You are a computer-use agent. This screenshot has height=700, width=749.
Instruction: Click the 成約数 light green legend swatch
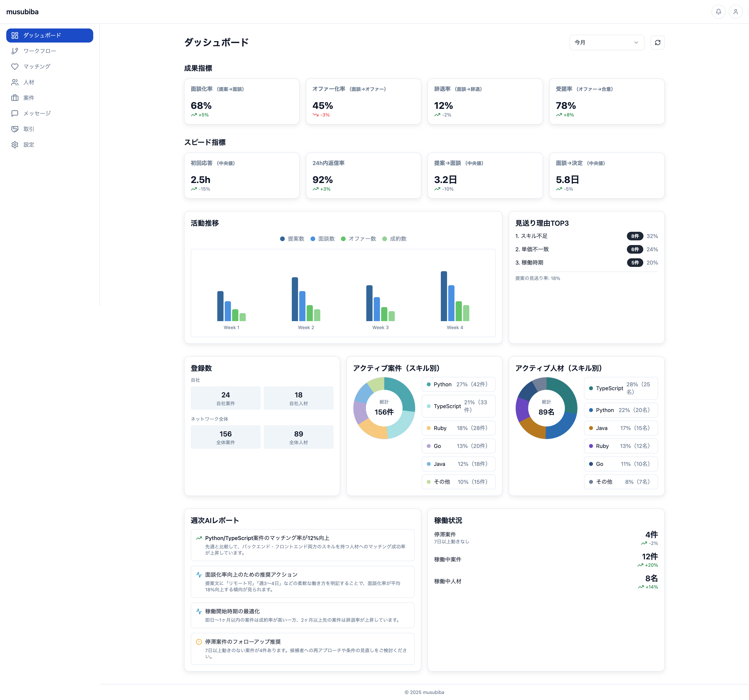pyautogui.click(x=384, y=239)
